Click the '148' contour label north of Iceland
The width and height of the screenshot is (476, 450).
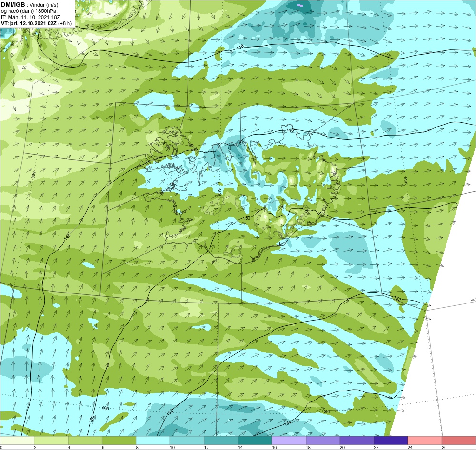pyautogui.click(x=290, y=130)
